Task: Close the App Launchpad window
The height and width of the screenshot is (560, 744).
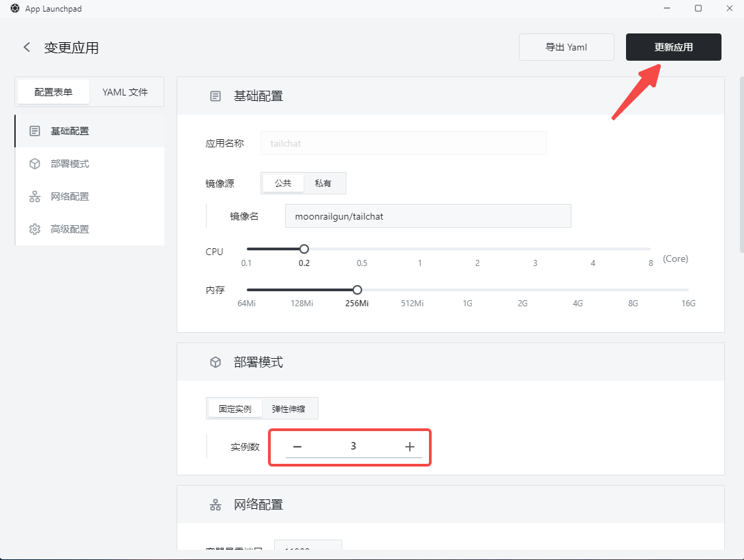Action: [x=730, y=8]
